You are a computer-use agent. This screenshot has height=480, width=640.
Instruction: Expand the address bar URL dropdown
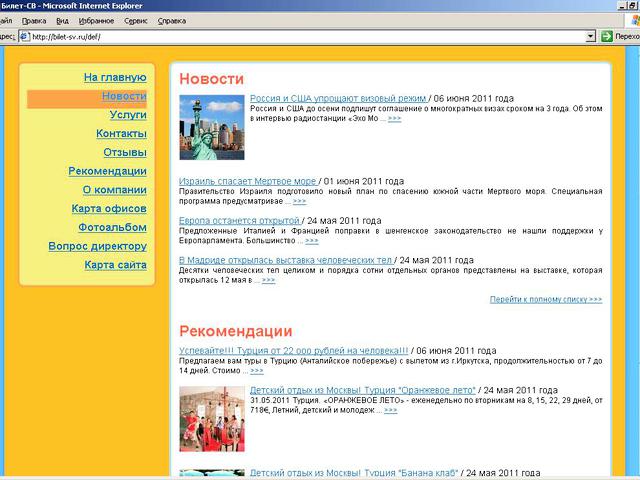590,36
